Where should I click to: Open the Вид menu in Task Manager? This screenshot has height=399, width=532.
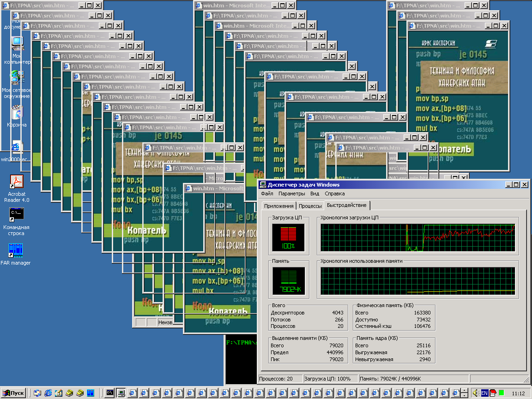pos(314,194)
